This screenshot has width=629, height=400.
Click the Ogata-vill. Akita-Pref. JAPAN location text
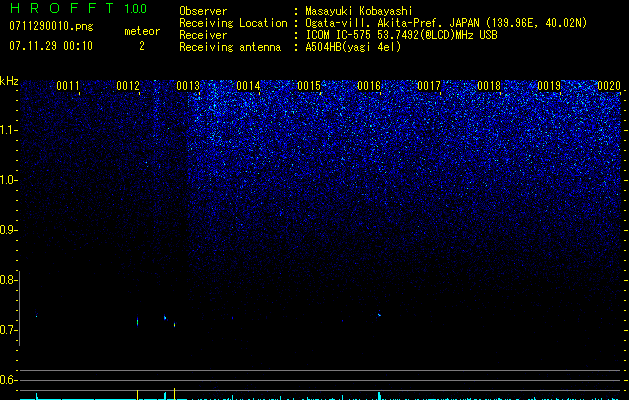coord(446,23)
